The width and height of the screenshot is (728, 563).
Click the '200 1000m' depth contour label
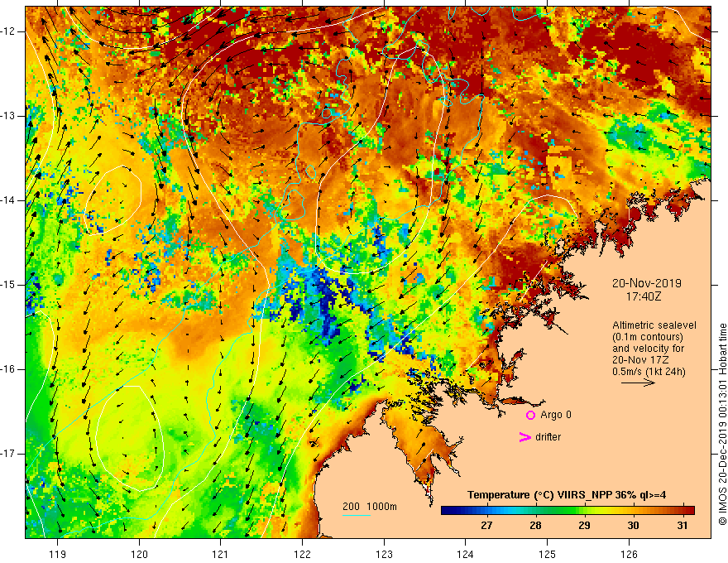point(370,507)
